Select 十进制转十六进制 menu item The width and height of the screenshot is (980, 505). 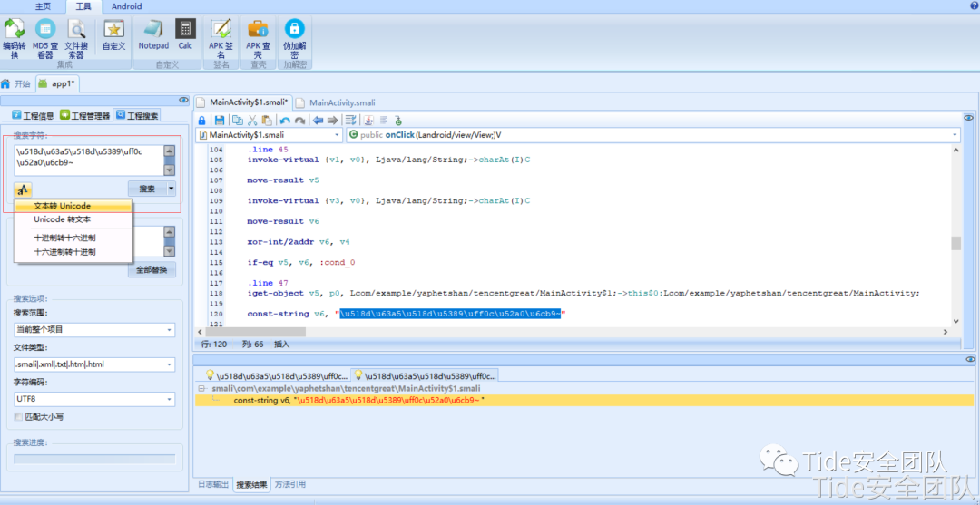73,238
